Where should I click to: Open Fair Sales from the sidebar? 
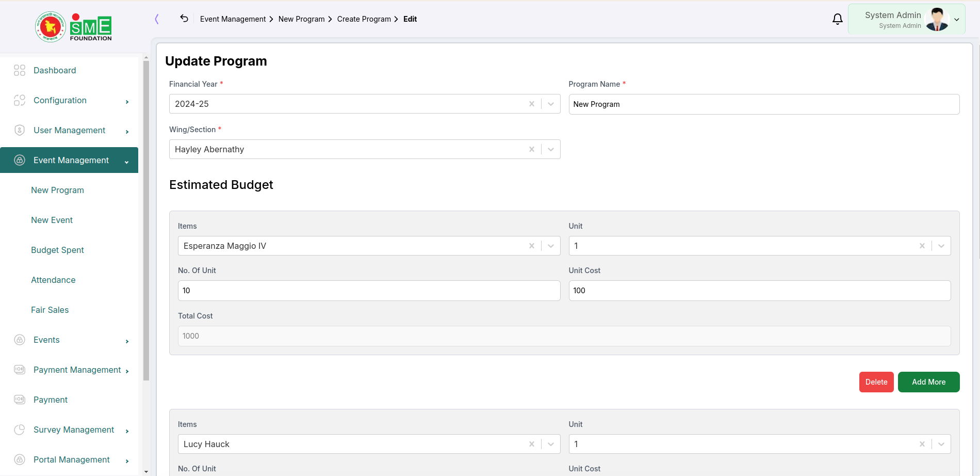pyautogui.click(x=50, y=310)
